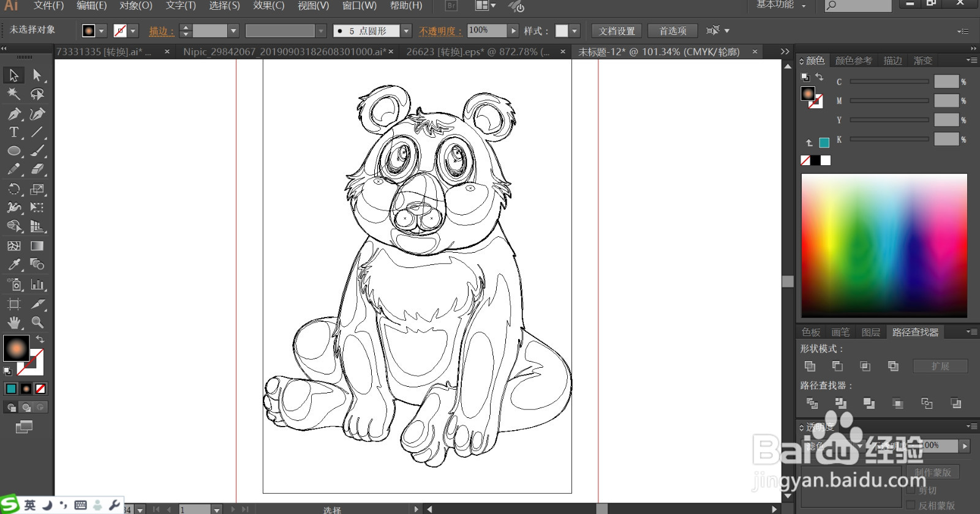Select the Symbol Sprayer tool
Image resolution: width=980 pixels, height=514 pixels.
pyautogui.click(x=13, y=285)
